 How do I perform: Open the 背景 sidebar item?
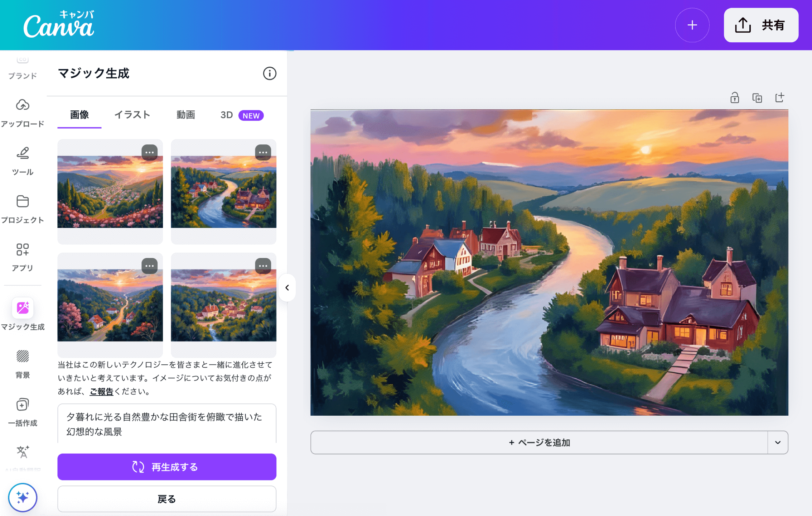point(23,364)
